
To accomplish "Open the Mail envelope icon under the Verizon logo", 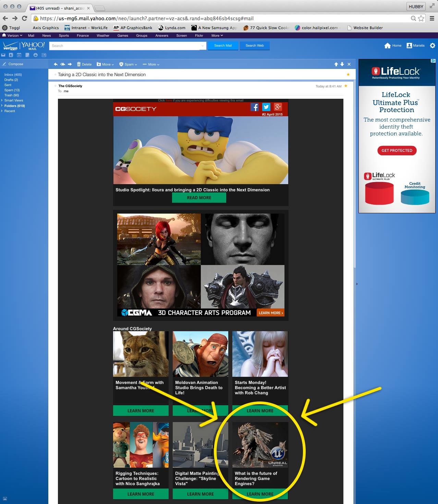I will 3,55.
